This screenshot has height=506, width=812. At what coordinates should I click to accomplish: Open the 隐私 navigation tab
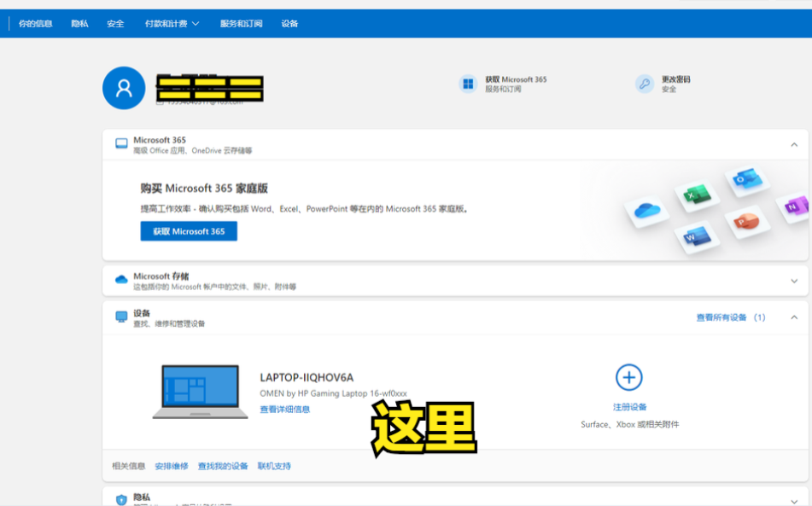tap(79, 24)
